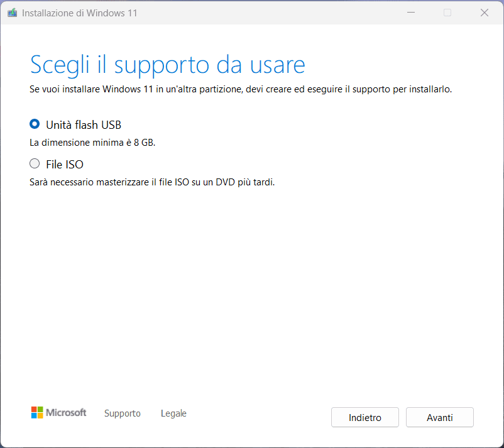Click the four-color Microsoft logo squares
This screenshot has width=504, height=448.
point(37,413)
